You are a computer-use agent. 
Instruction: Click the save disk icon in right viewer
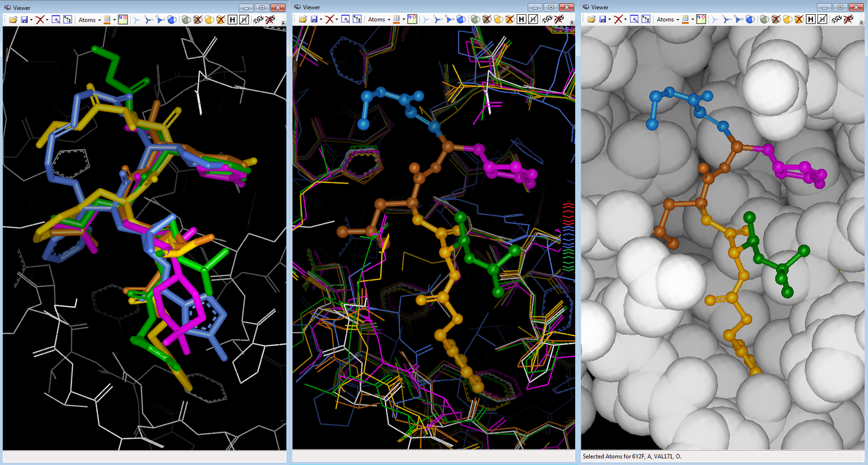tap(602, 20)
